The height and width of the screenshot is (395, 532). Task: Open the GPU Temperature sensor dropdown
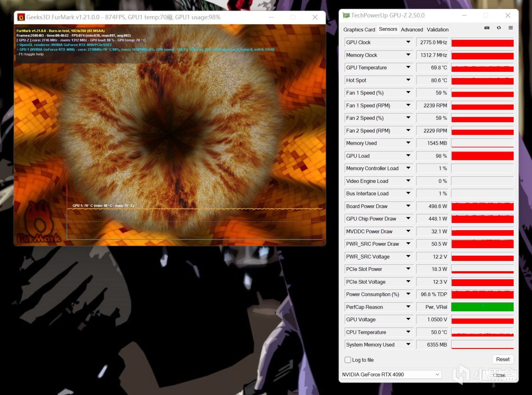[x=408, y=67]
